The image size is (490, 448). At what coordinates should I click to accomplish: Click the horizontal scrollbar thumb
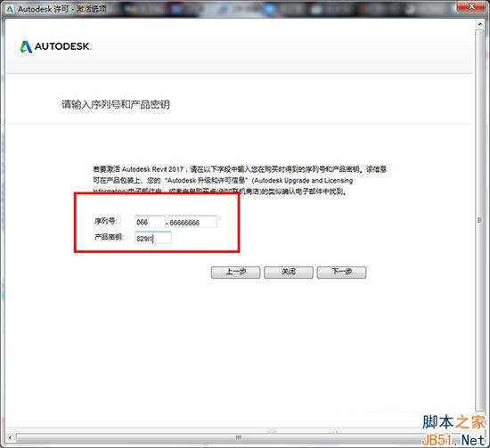pyautogui.click(x=238, y=437)
